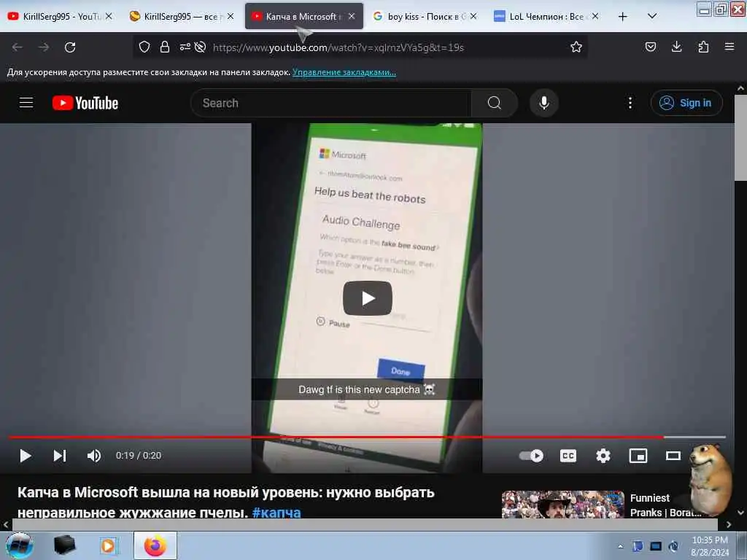Open the 'Управление закладками...' link
747x560 pixels.
point(344,72)
